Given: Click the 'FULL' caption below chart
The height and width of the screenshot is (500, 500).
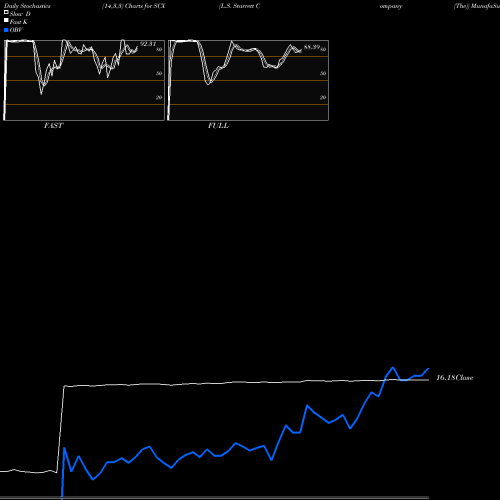Looking at the screenshot, I should tap(218, 126).
